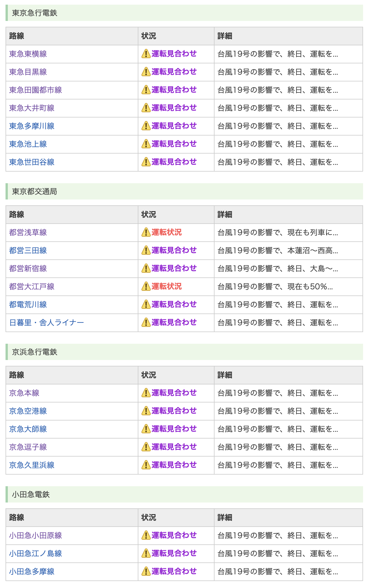Open the 東急池上線 line link
The height and width of the screenshot is (588, 368).
point(28,144)
